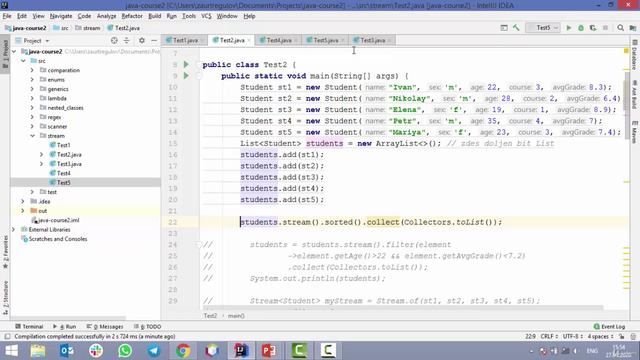Build project with hammer icon

(516, 28)
